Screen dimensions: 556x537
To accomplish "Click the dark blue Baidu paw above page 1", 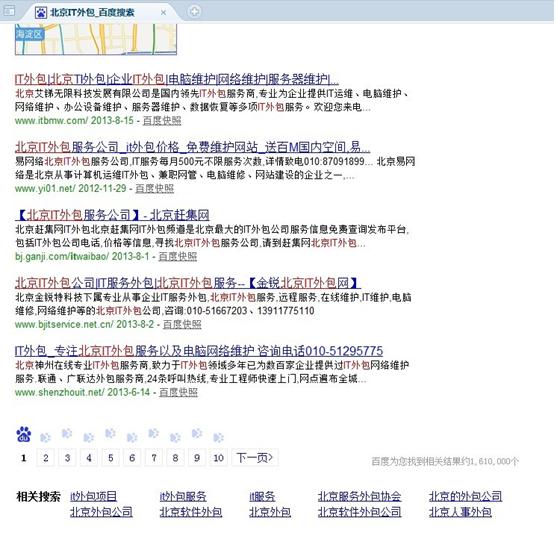I will click(24, 434).
